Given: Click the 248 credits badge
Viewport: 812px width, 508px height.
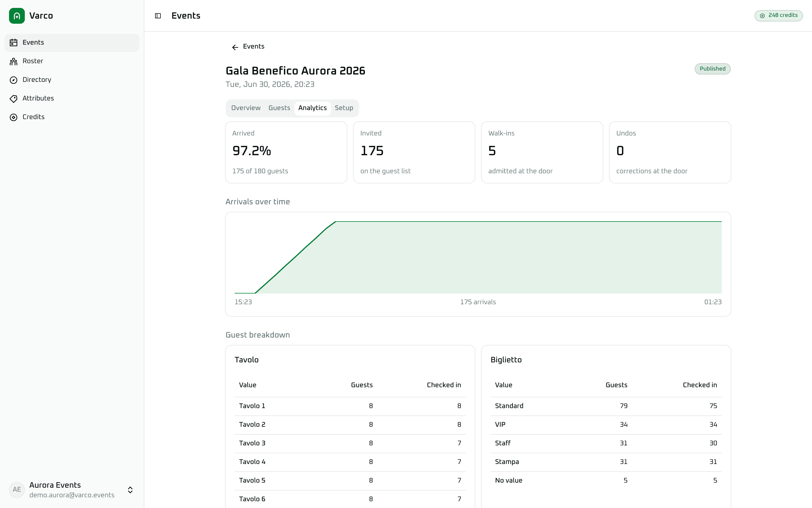Looking at the screenshot, I should click(778, 16).
